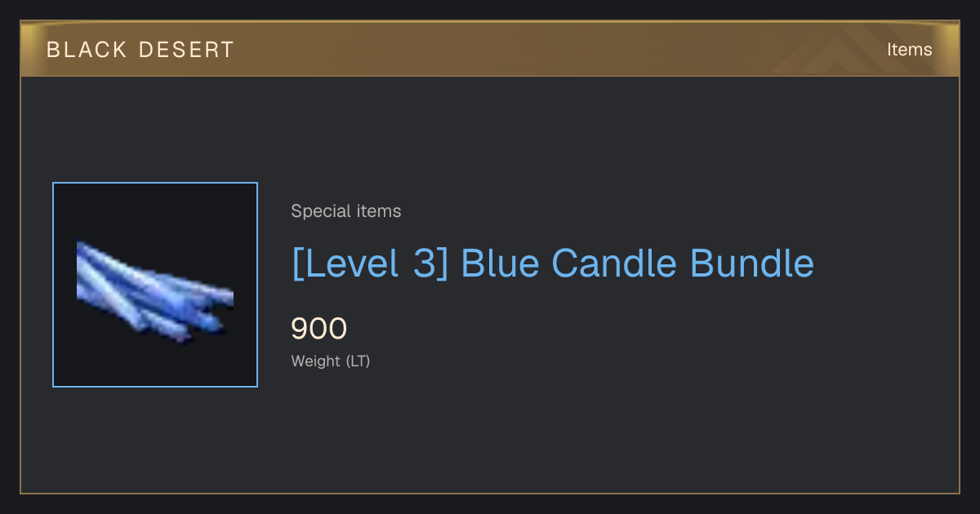The image size is (980, 514).
Task: Select the [Level 3] prefix of the title
Action: click(370, 264)
